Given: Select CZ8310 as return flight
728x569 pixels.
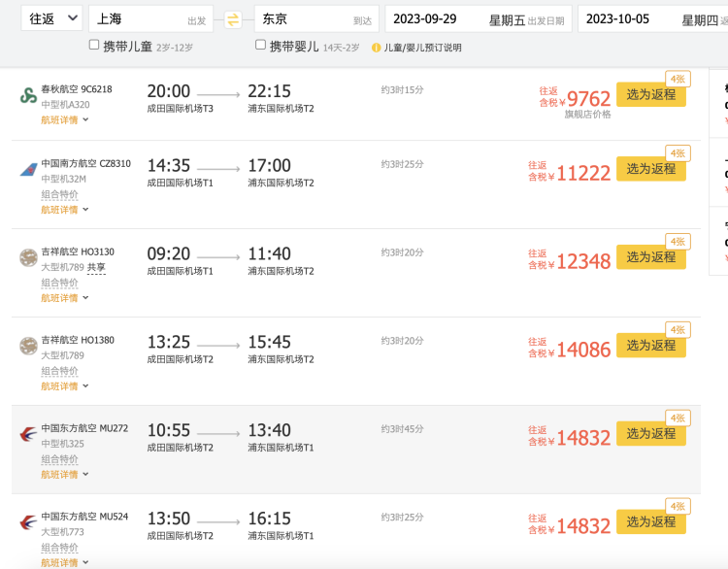Looking at the screenshot, I should click(651, 169).
